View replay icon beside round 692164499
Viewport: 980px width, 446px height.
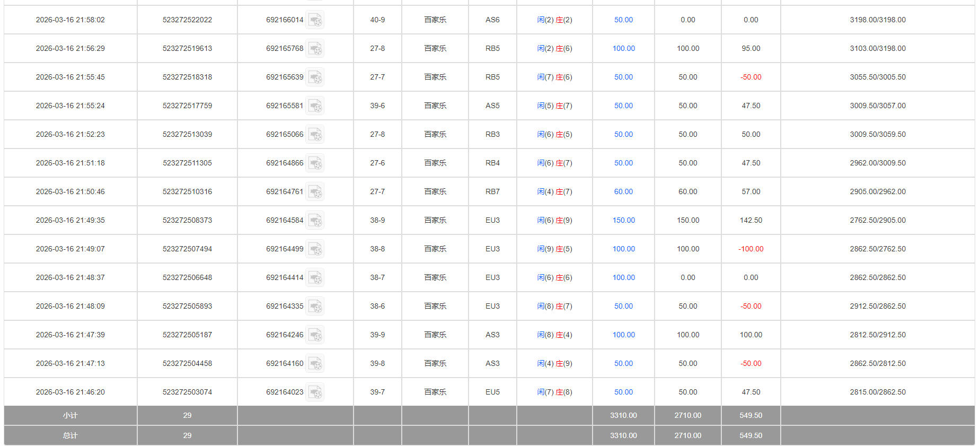click(315, 249)
